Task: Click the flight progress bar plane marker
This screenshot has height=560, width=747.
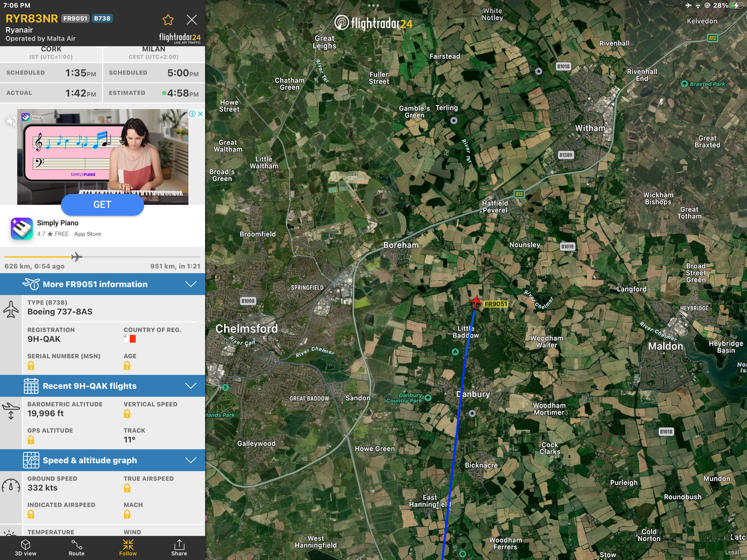Action: point(77,256)
